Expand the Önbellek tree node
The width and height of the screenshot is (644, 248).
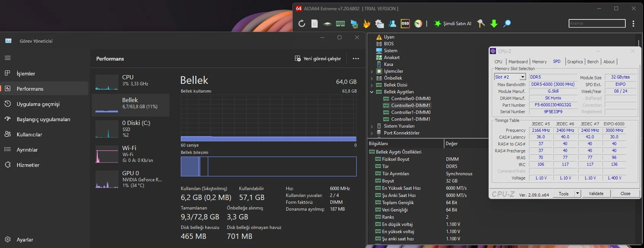(x=371, y=78)
